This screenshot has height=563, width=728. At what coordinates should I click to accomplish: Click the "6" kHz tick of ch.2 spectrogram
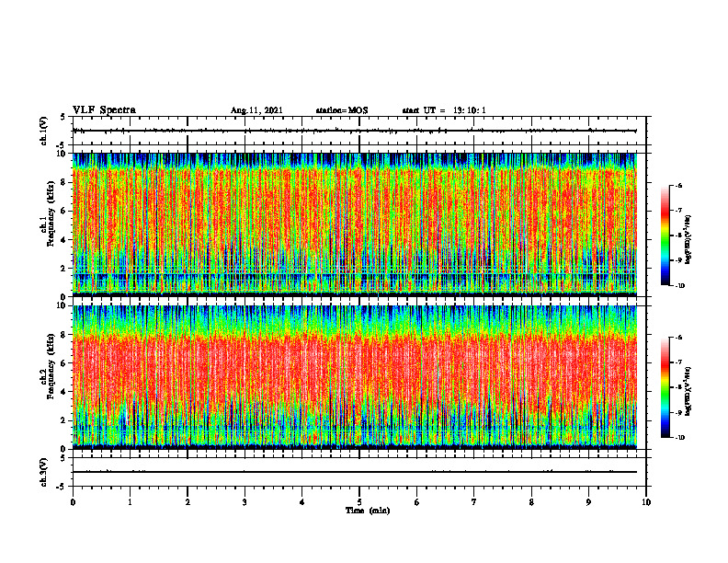click(x=64, y=363)
